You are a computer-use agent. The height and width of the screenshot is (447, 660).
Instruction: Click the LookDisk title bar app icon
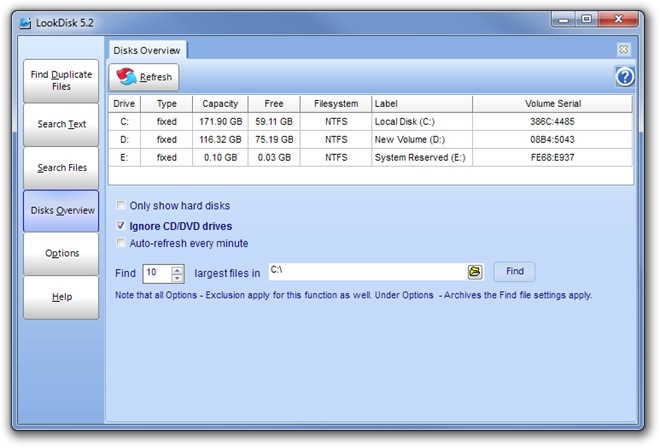(x=25, y=23)
